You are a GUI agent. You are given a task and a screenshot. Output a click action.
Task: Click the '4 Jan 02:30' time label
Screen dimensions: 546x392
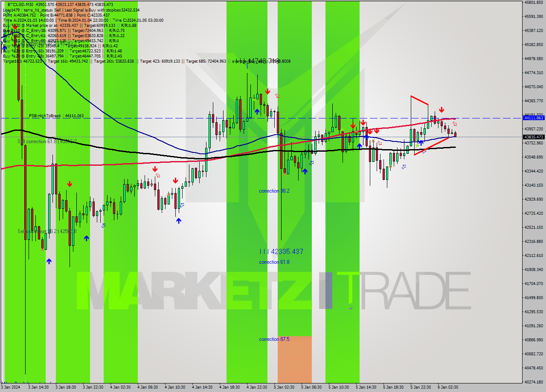(120, 387)
